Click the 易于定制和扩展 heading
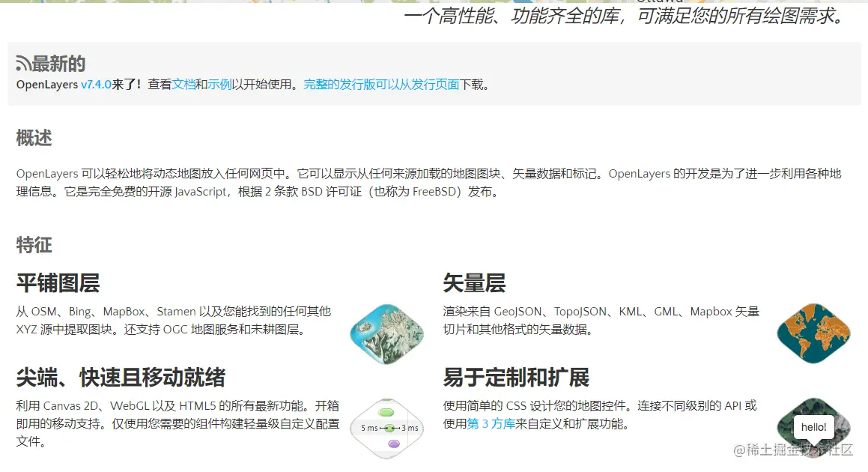Viewport: 868px width, 472px height. [516, 378]
